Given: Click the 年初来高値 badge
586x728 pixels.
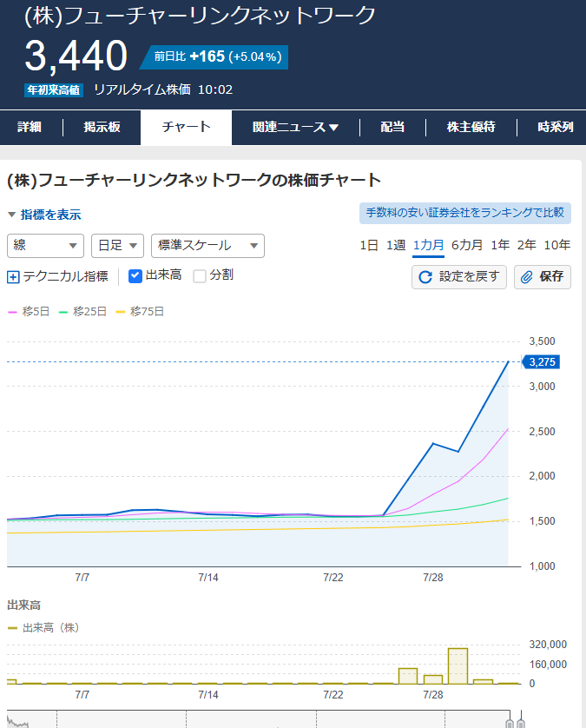Looking at the screenshot, I should (x=53, y=90).
